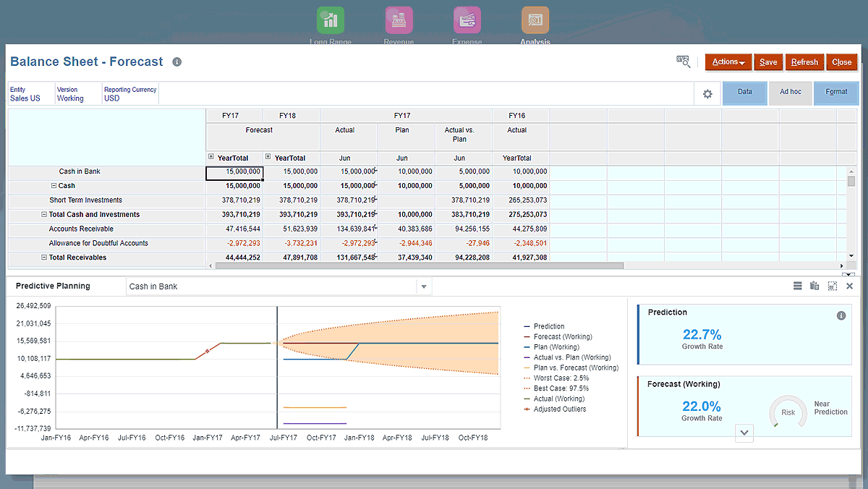Screen dimensions: 868x489
Task: Open Predictive Planning hamburger menu icon
Action: (x=798, y=286)
